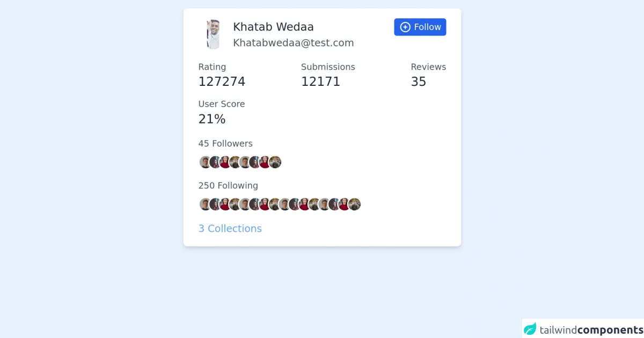Open the 3 Collections link

click(x=230, y=229)
